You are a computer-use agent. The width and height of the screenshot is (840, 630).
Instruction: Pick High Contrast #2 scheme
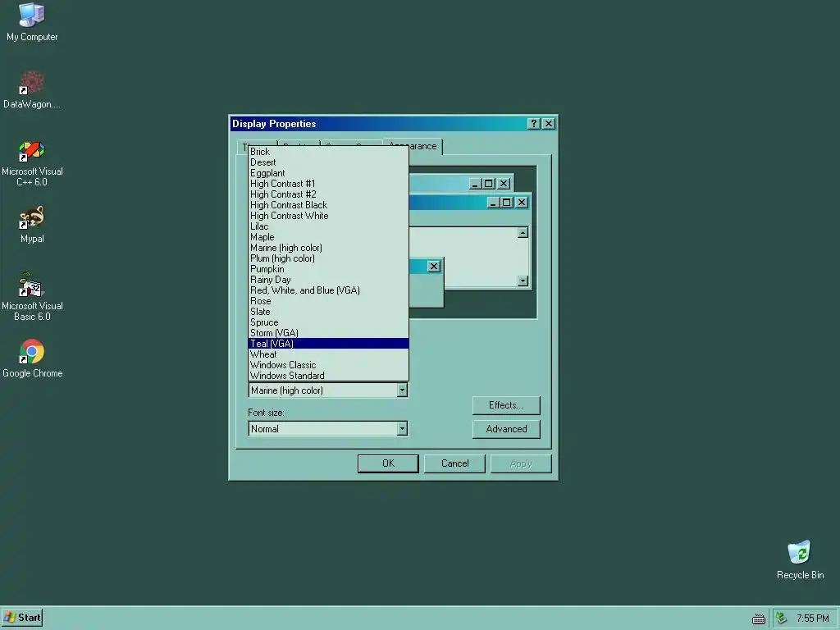tap(328, 194)
